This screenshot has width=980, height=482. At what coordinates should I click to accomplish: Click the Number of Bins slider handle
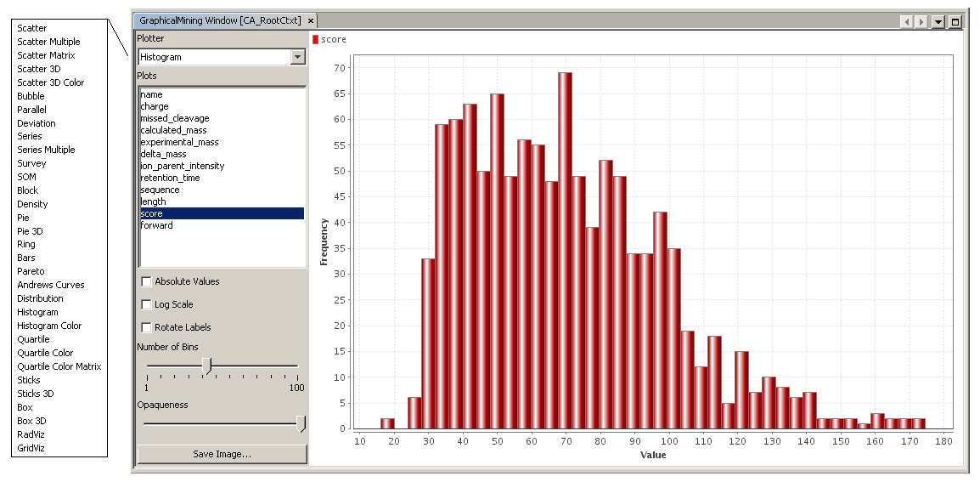click(x=206, y=366)
